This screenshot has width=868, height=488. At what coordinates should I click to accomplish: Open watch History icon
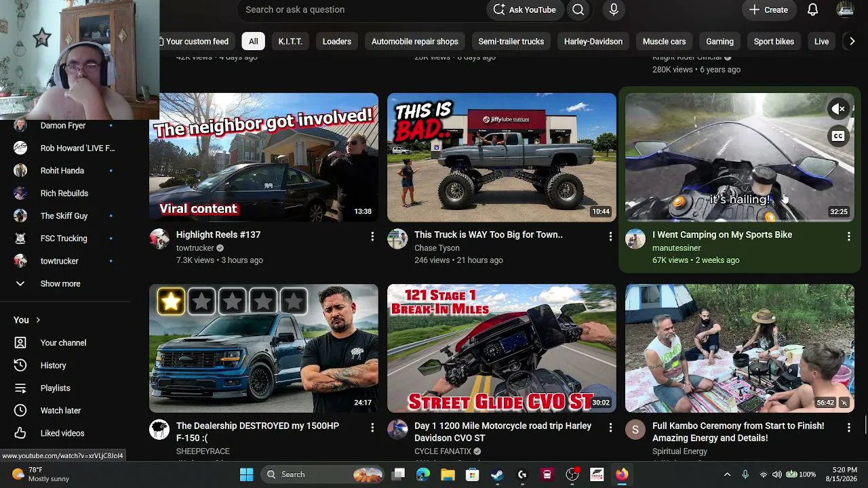click(20, 365)
